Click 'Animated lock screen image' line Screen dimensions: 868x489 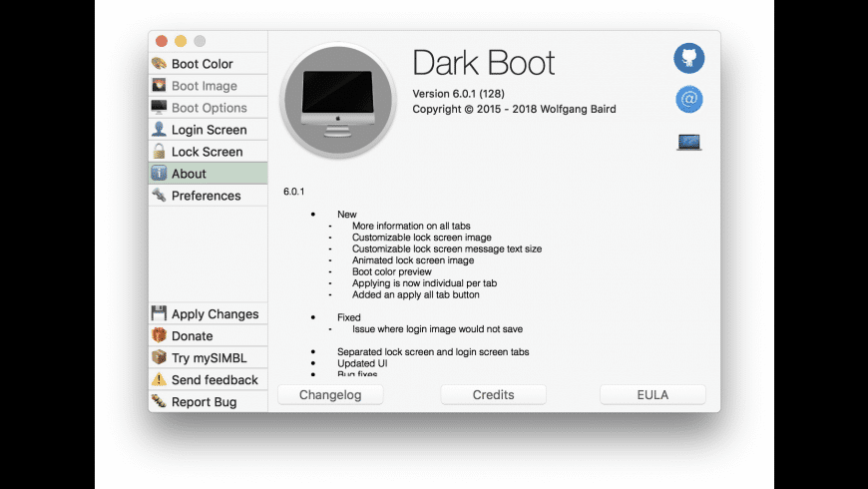[x=413, y=260]
